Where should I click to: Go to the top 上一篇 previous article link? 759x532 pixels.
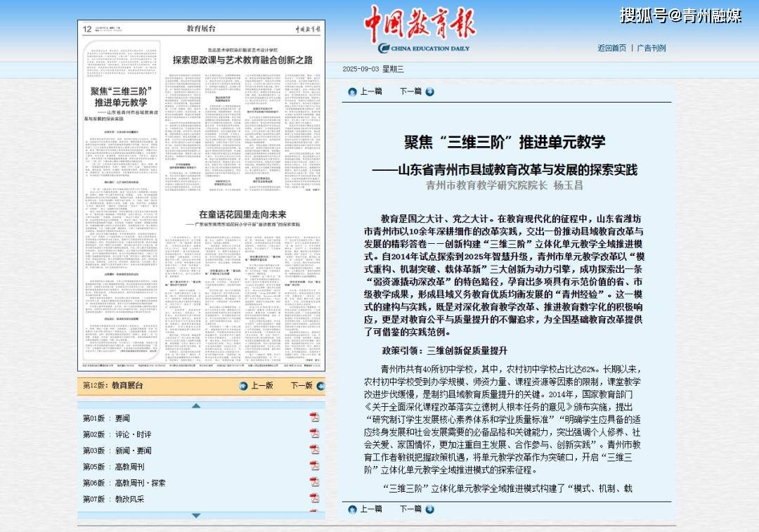click(x=371, y=91)
